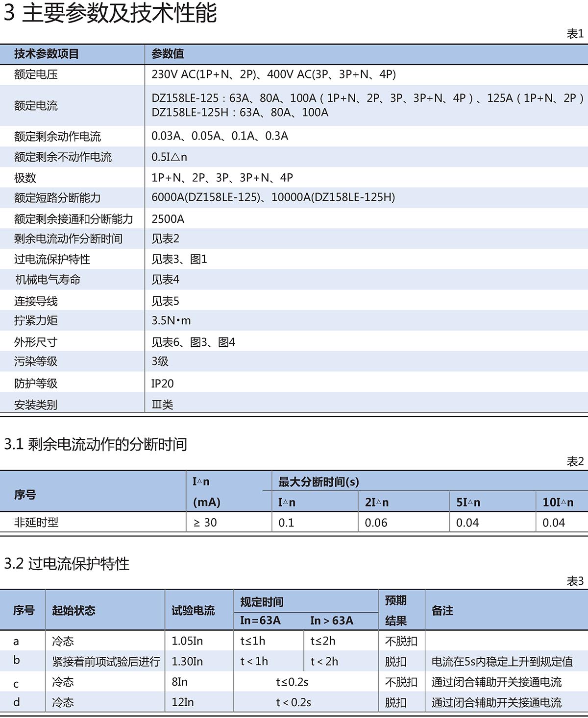588x718 pixels.
Task: Click the 3.1 剩余电流动作的分断时间 heading
Action: pos(96,444)
